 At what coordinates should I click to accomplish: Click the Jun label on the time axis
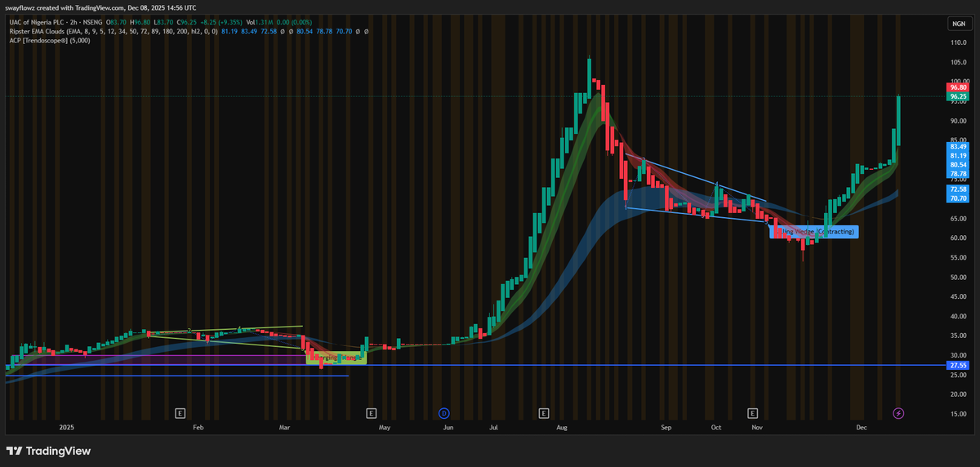[x=447, y=427]
